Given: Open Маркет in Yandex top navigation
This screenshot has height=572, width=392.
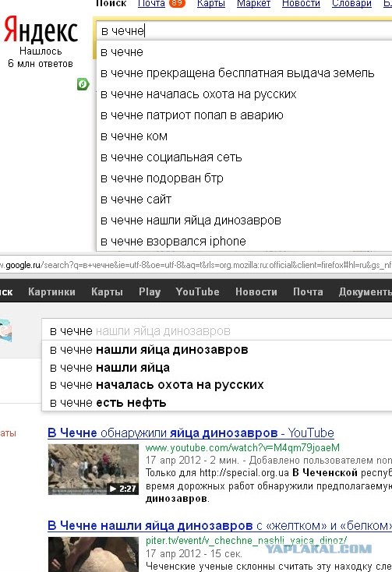Looking at the screenshot, I should tap(253, 4).
